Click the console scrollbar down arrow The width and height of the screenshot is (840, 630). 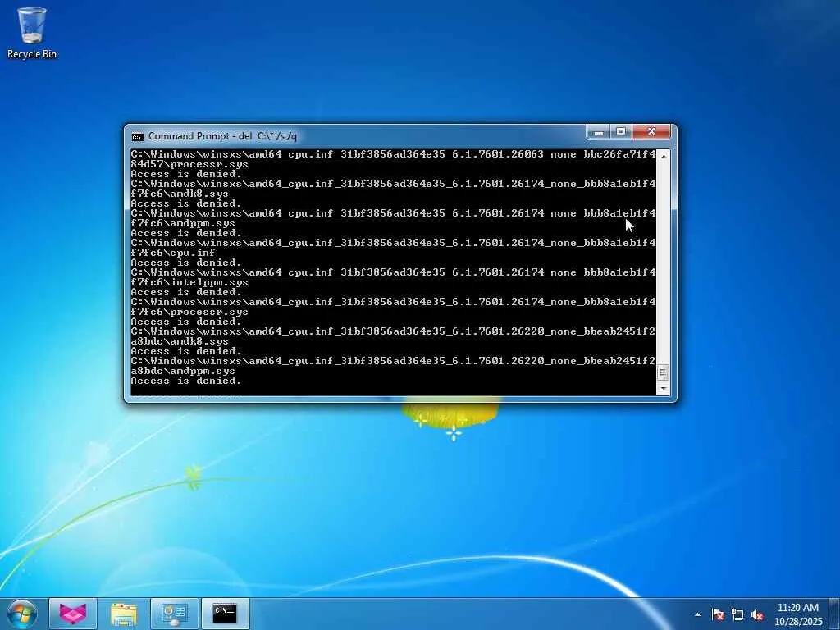(663, 388)
